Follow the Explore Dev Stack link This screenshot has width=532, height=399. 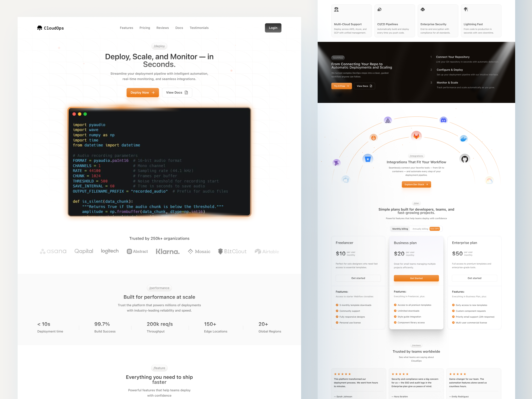[x=416, y=185]
